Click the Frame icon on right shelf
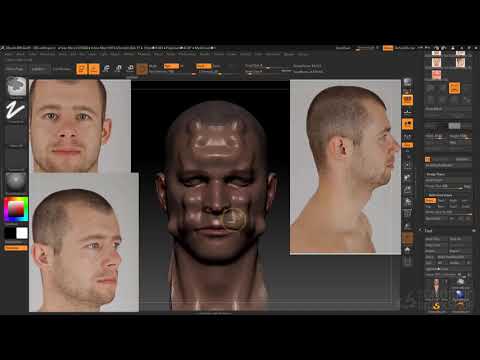Screen dimensions: 480x360 click(x=408, y=165)
